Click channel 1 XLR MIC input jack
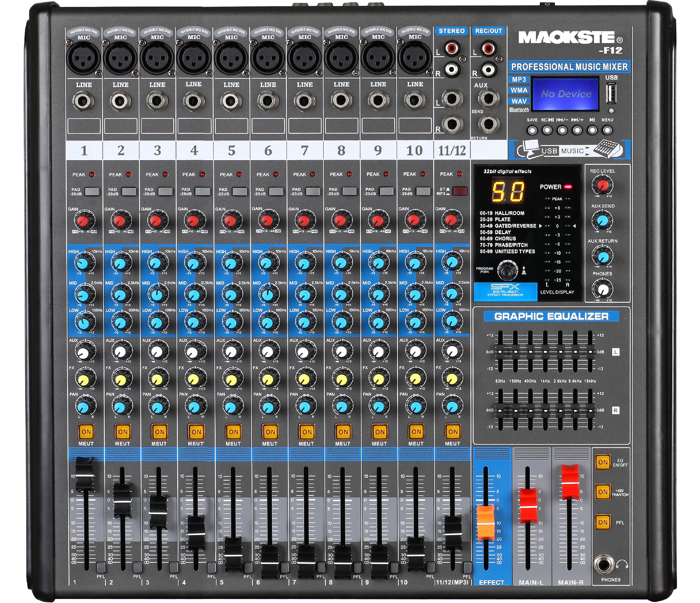The width and height of the screenshot is (700, 603). (84, 58)
